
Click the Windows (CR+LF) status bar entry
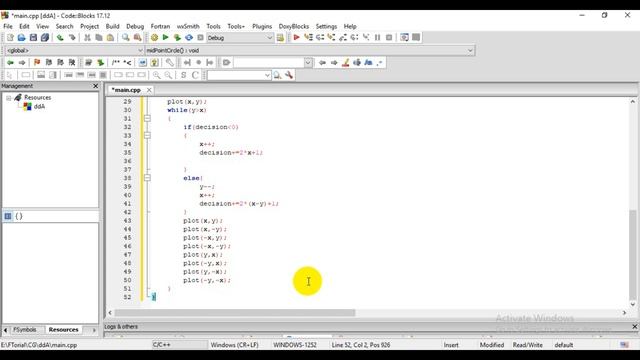[x=234, y=345]
